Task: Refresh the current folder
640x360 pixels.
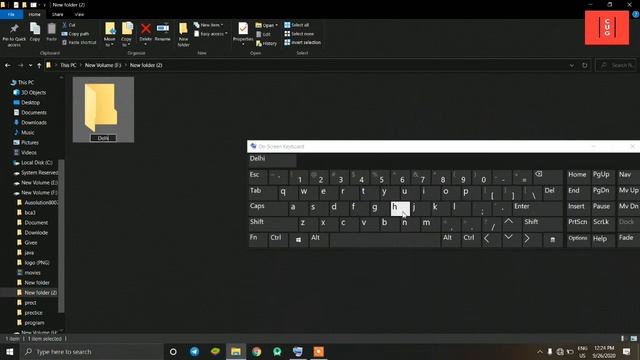Action: click(584, 65)
